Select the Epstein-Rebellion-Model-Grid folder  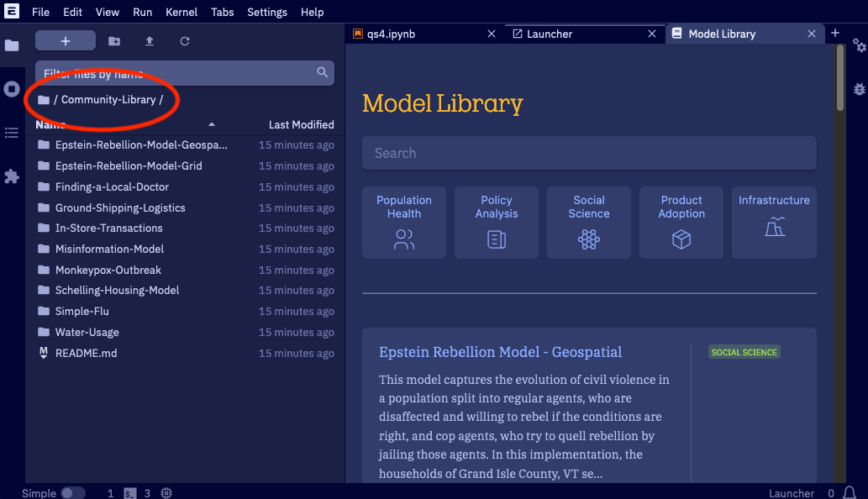pos(186,166)
